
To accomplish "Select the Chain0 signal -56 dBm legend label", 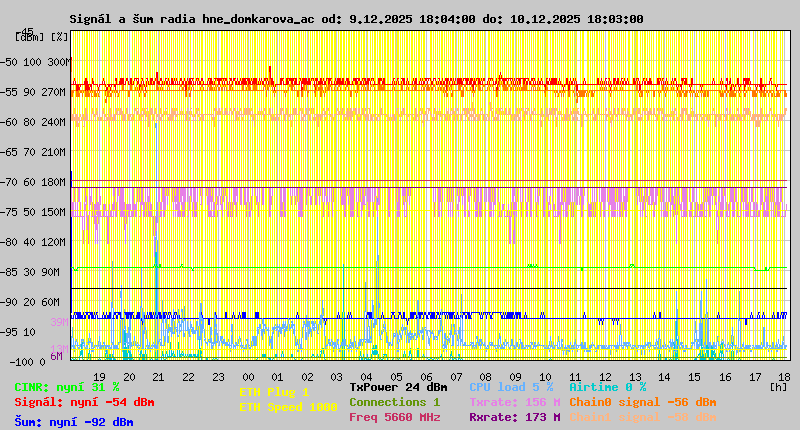I will tap(642, 402).
